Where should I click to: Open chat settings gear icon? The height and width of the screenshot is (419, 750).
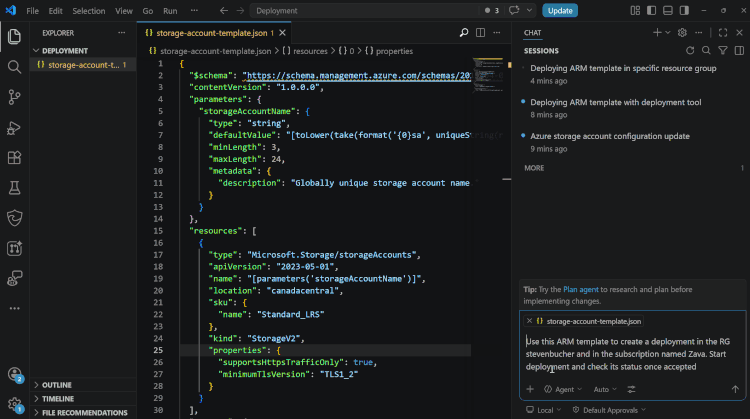[682, 33]
